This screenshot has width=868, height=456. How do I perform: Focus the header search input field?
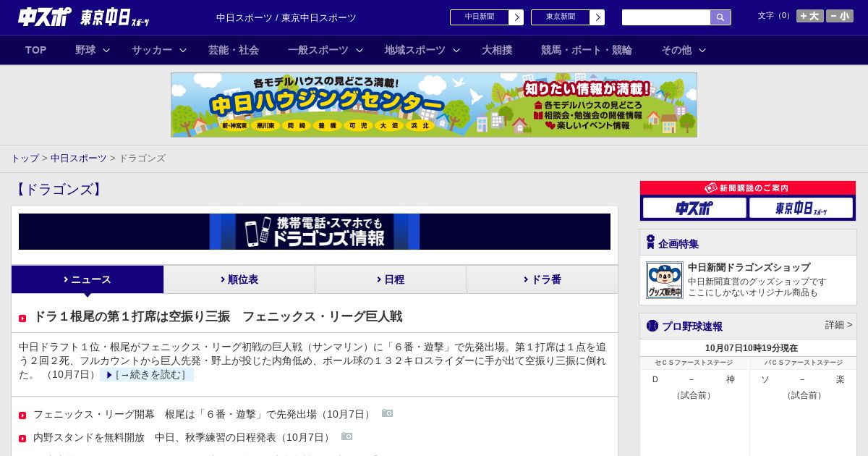pyautogui.click(x=666, y=17)
